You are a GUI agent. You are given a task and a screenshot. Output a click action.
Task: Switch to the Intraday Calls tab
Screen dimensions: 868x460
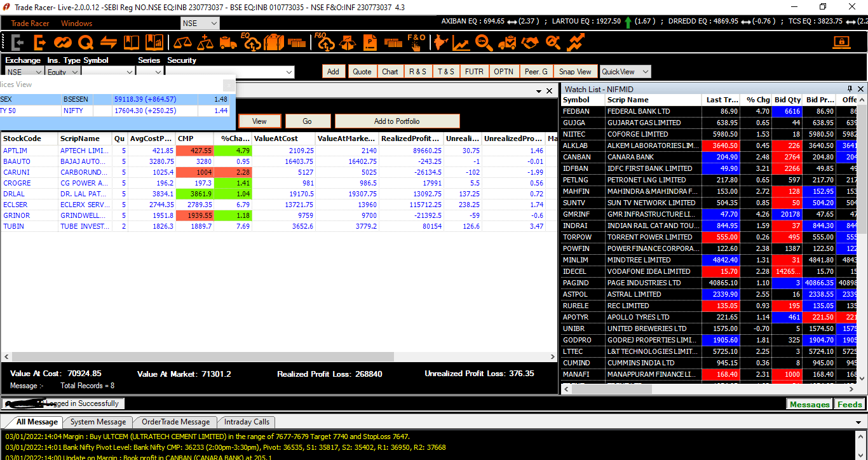tap(246, 422)
